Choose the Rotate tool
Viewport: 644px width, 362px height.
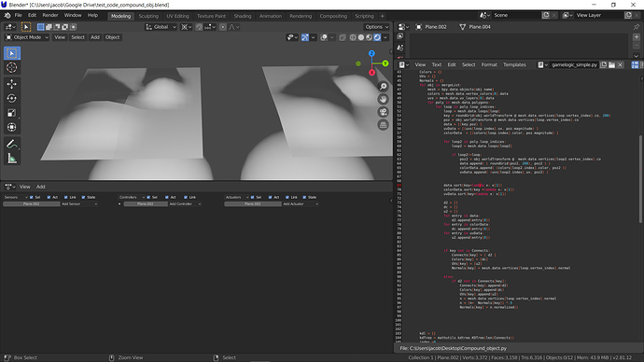pos(12,98)
